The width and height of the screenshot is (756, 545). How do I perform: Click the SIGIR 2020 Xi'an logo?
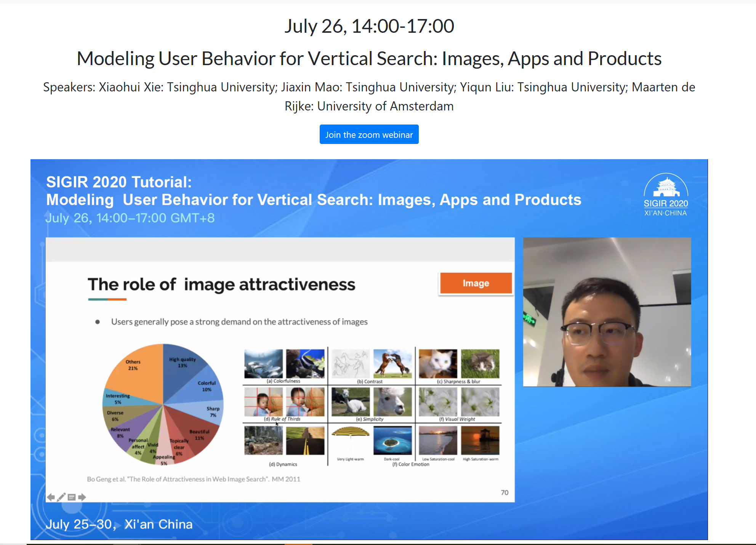[665, 195]
